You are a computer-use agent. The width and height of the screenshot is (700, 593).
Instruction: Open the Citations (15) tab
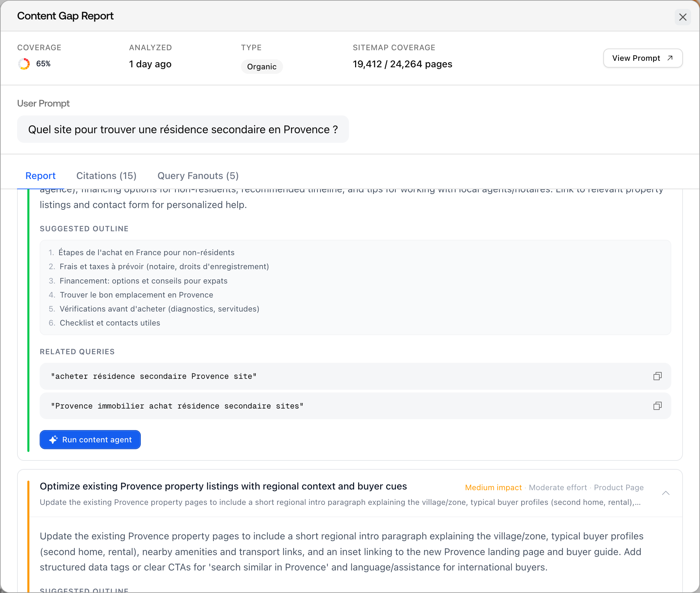(x=106, y=176)
